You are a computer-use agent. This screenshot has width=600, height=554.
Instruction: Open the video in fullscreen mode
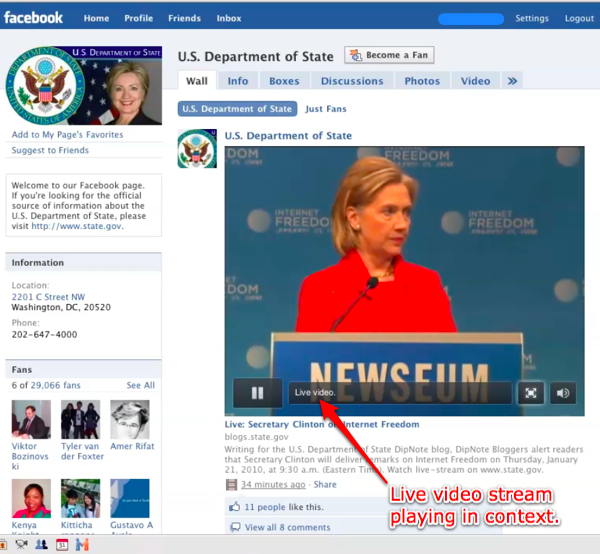[x=531, y=393]
